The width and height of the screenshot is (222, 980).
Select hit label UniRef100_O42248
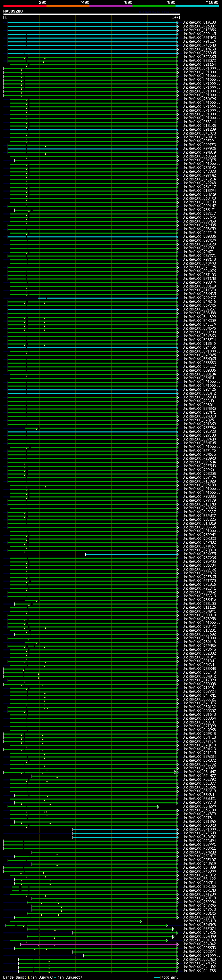point(199,183)
